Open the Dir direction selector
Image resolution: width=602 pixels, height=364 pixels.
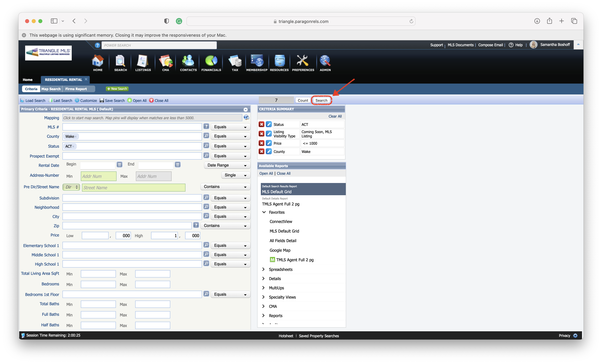71,187
